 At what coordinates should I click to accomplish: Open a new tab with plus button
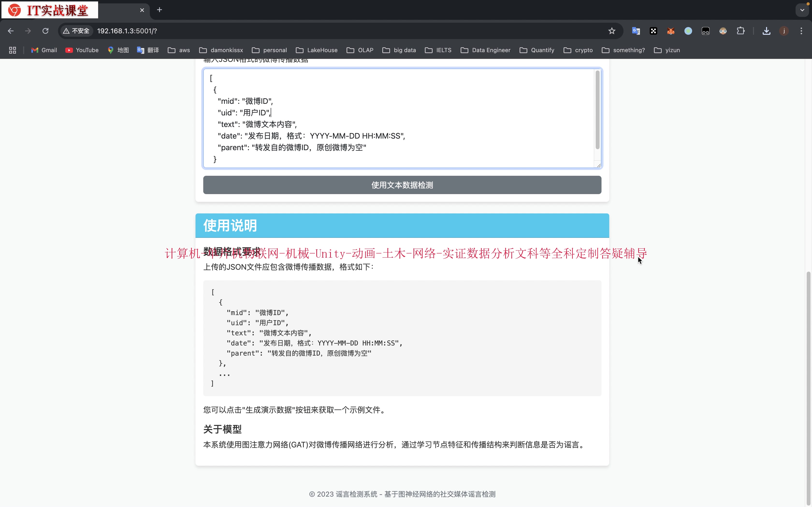[159, 10]
